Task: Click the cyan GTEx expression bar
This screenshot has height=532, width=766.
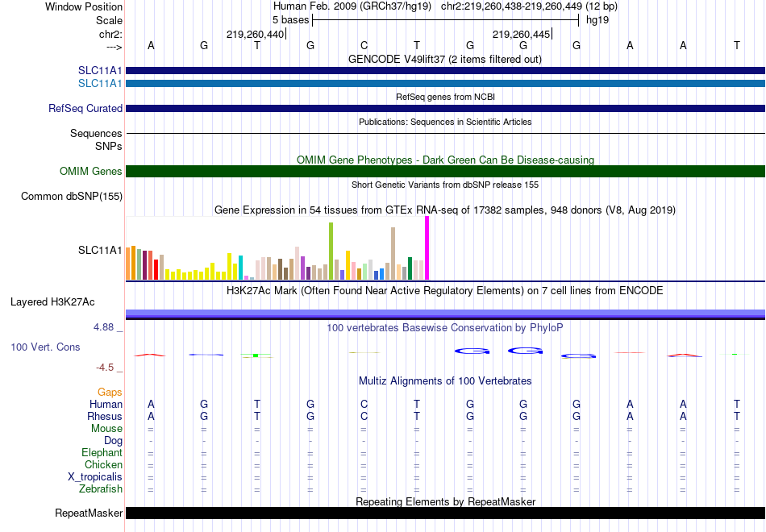Action: tap(240, 268)
